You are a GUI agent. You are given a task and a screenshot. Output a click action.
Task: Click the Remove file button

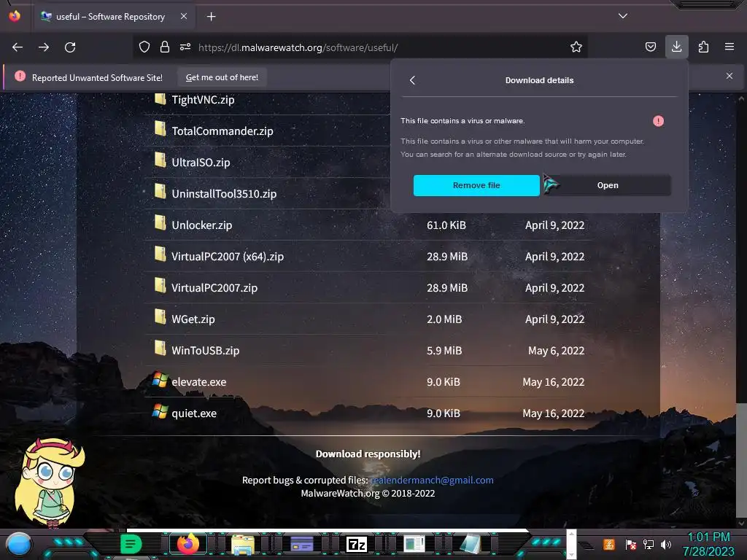[476, 185]
